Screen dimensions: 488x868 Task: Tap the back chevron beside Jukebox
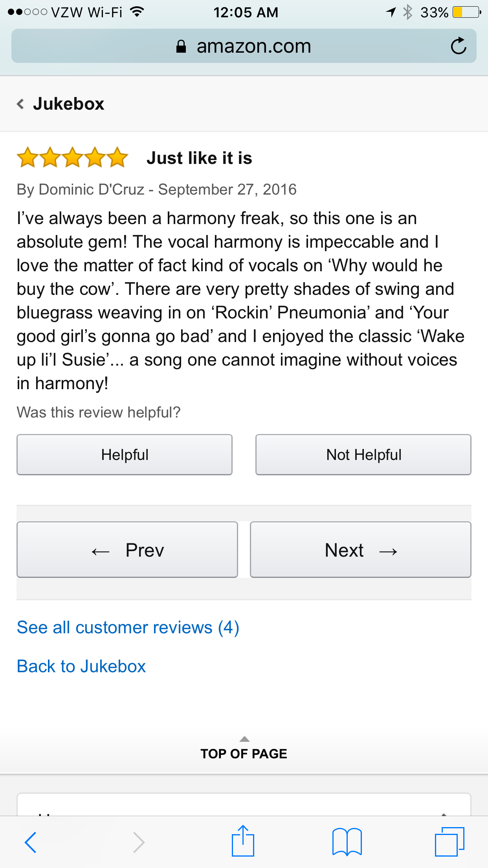point(20,104)
